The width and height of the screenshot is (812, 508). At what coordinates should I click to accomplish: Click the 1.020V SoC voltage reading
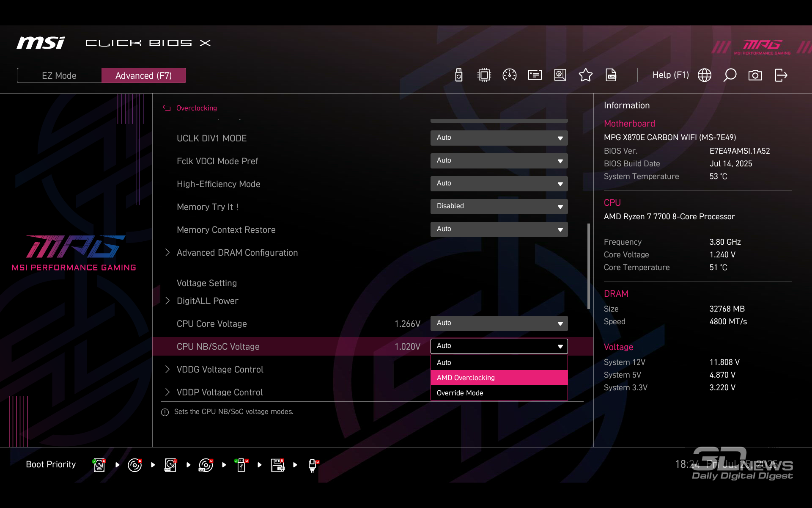coord(407,347)
